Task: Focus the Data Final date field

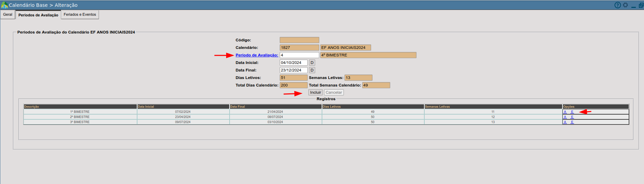Action: (x=294, y=70)
